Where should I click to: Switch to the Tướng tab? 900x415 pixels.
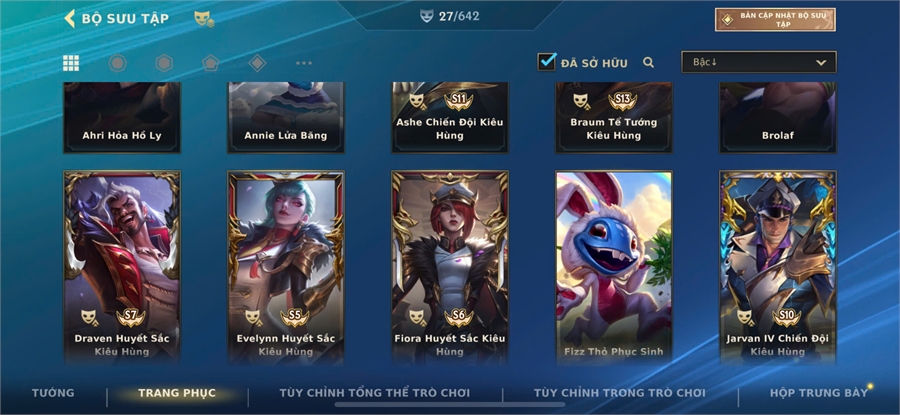pos(53,393)
